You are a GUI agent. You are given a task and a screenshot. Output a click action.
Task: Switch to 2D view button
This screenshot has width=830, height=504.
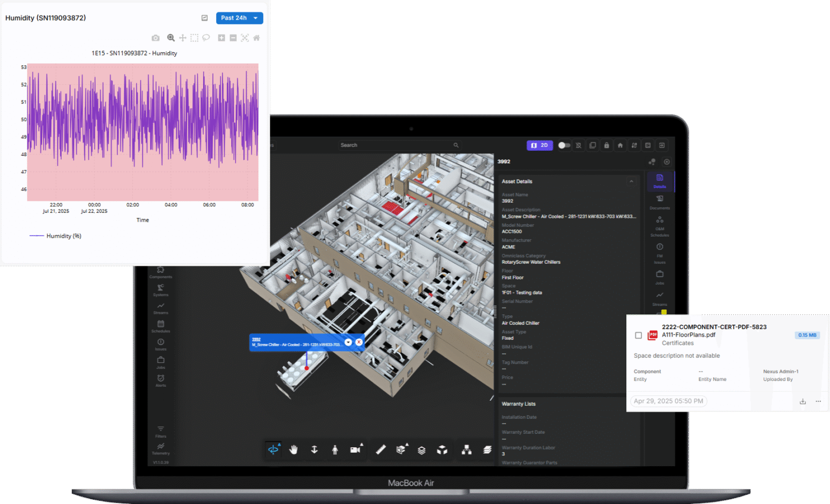[x=539, y=145]
